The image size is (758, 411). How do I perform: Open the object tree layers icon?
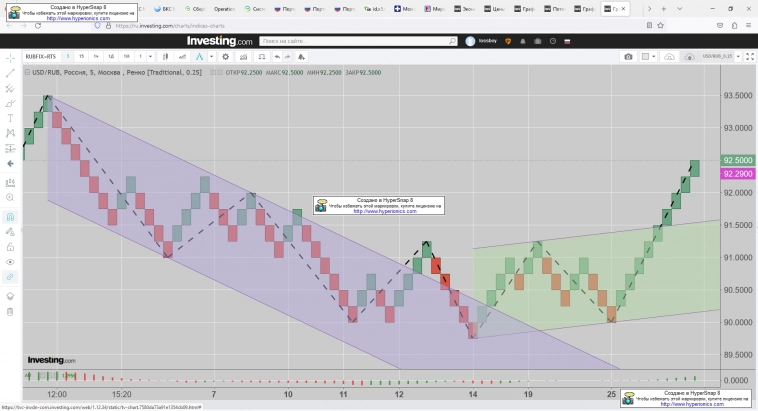[10, 296]
